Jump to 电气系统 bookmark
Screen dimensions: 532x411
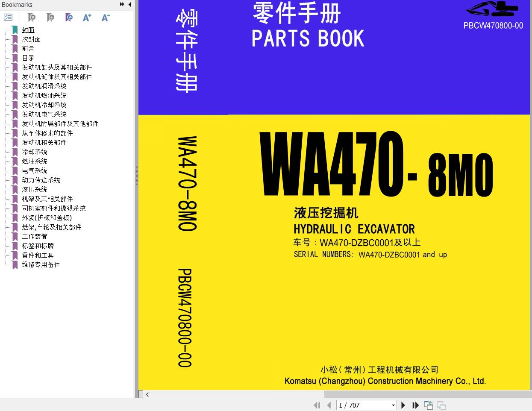(x=35, y=170)
